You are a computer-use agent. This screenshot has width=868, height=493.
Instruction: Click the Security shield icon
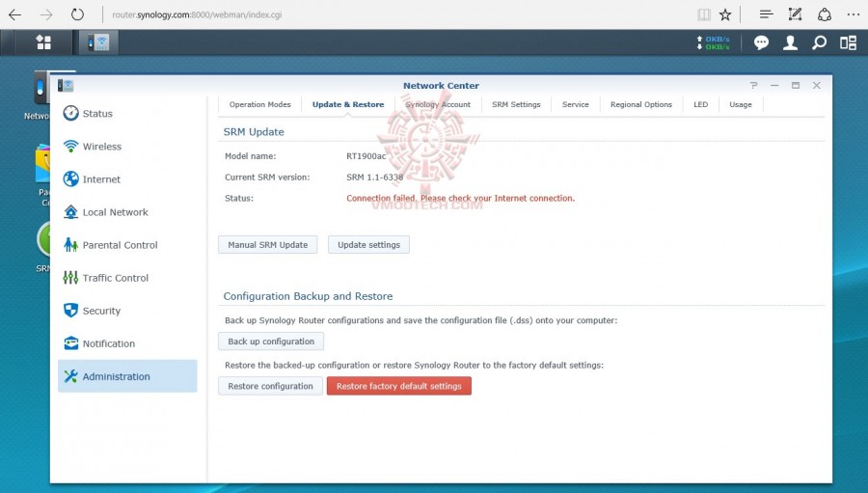[x=70, y=311]
